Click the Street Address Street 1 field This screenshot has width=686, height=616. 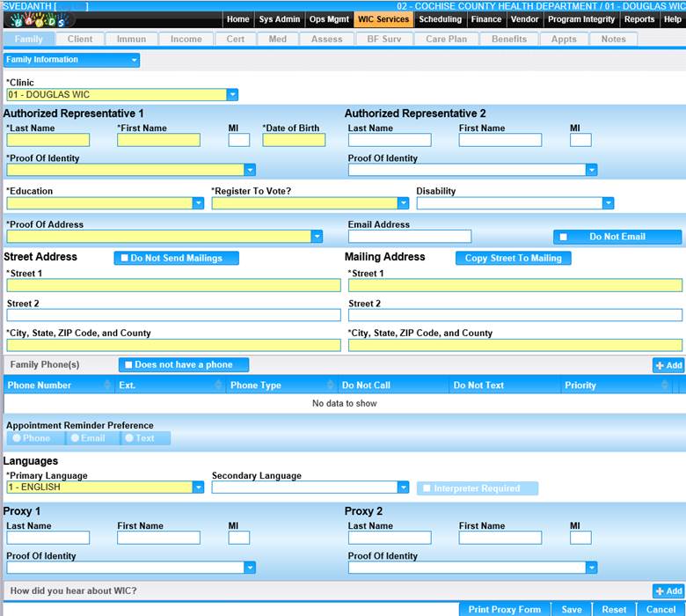click(173, 286)
